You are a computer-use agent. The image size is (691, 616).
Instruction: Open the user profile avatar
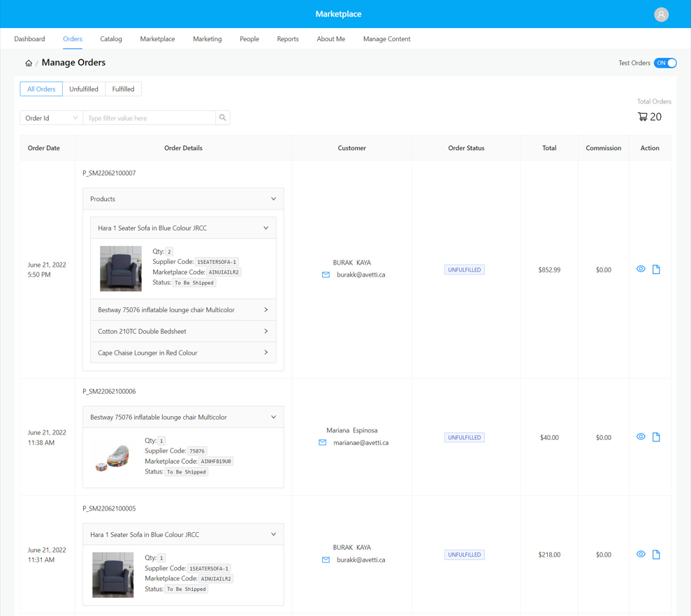pos(661,15)
